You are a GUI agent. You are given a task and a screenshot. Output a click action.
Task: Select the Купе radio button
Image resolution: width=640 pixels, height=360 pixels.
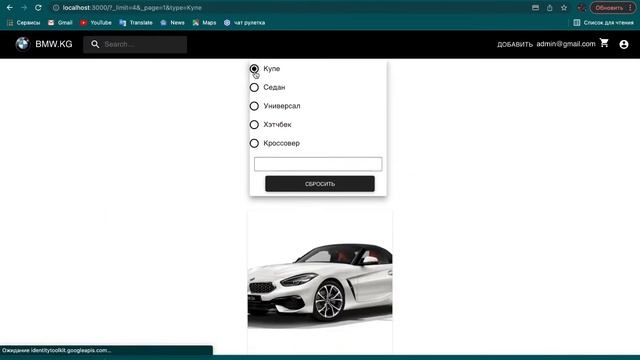point(254,69)
